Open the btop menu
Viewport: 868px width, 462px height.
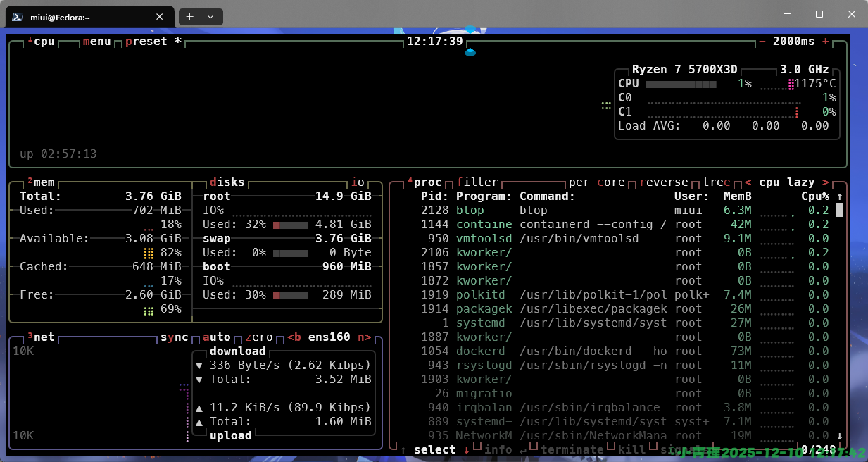pos(96,42)
